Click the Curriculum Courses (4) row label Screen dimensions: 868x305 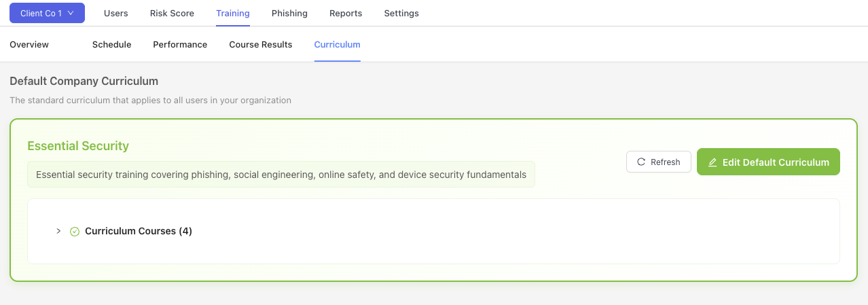[139, 231]
